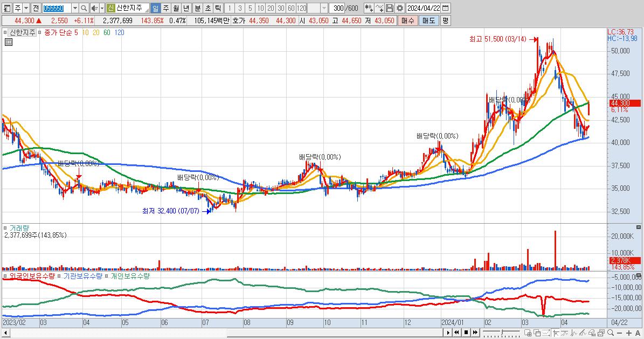
Task: Click the minus zoom-out icon at bottom
Action: tap(620, 333)
